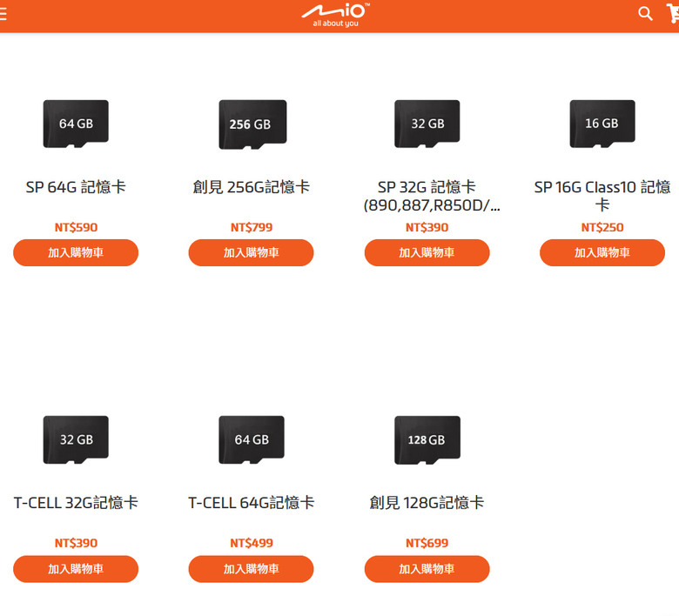
Task: Click the search magnifier icon
Action: coord(645,14)
